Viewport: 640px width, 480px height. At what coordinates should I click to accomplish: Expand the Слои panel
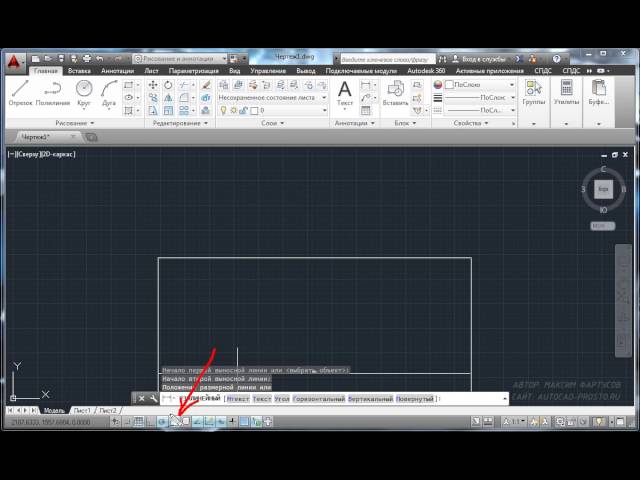tap(272, 123)
